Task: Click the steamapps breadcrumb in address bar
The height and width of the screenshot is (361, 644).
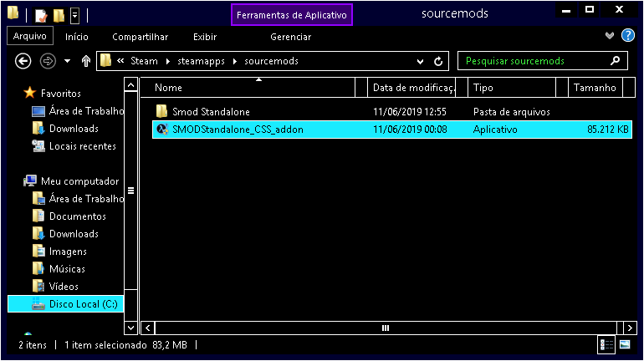Action: tap(201, 61)
